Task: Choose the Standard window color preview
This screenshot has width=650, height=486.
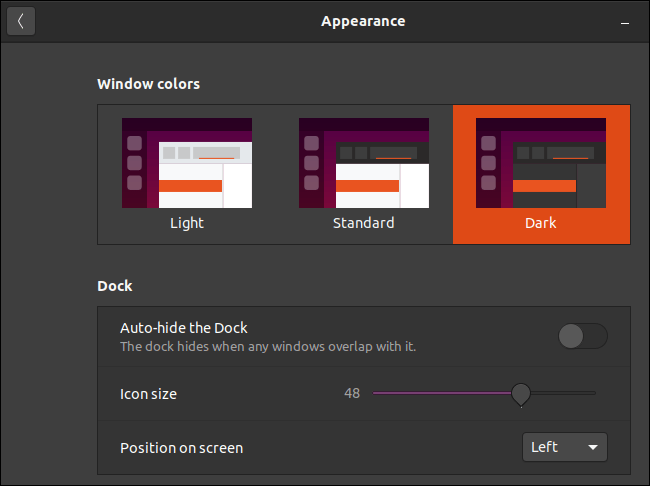Action: 364,163
